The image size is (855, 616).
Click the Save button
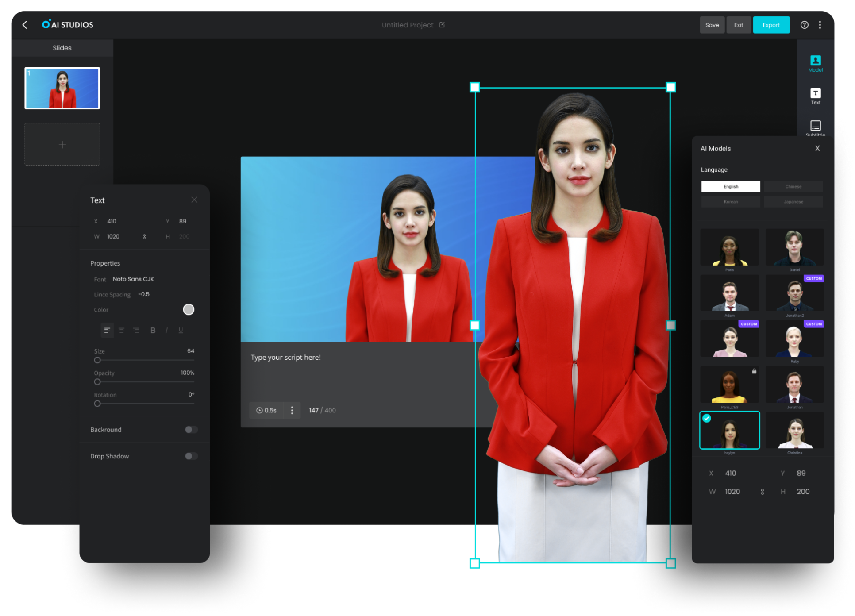tap(712, 25)
